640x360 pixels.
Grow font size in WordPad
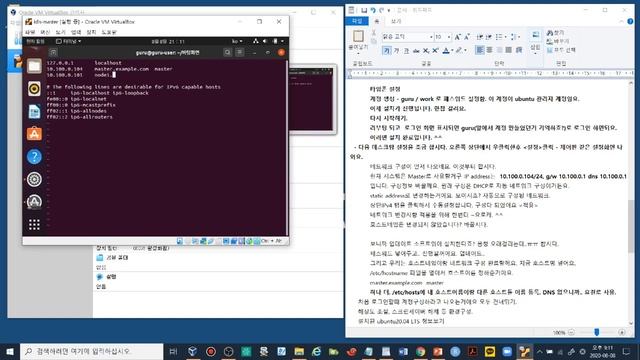(x=458, y=37)
